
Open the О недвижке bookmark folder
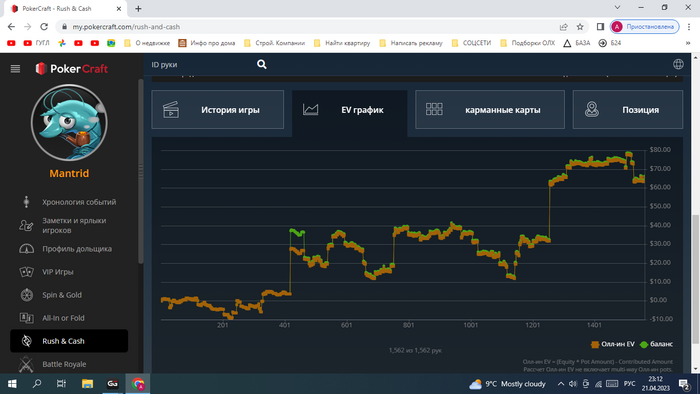click(x=147, y=43)
